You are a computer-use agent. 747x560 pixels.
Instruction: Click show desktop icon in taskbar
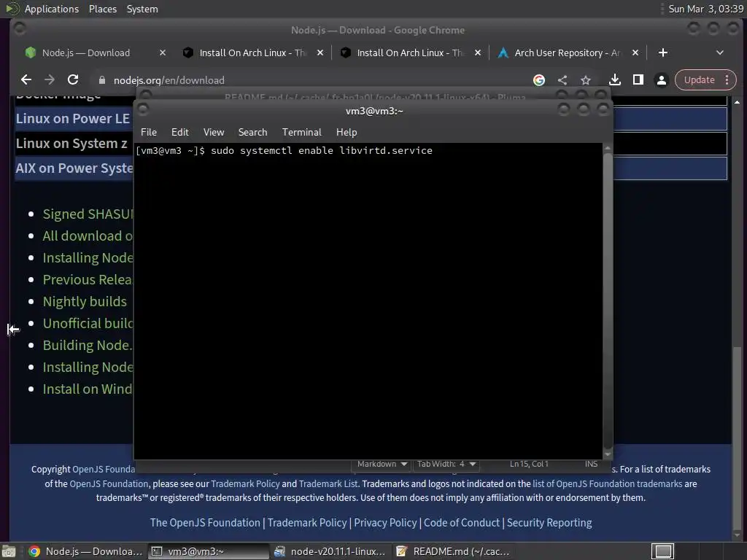coord(9,551)
